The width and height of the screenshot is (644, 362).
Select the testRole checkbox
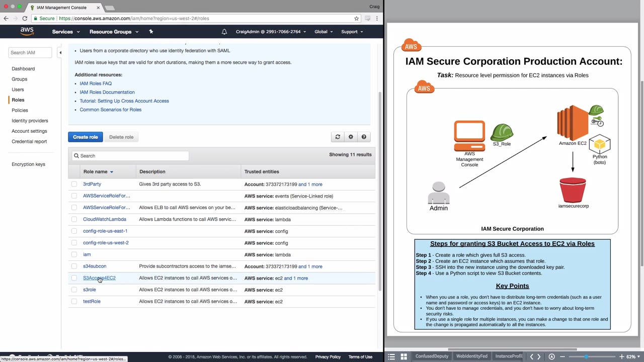(74, 301)
